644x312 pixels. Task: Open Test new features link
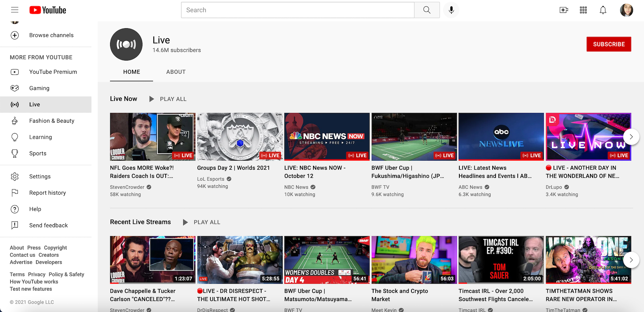[x=31, y=289]
